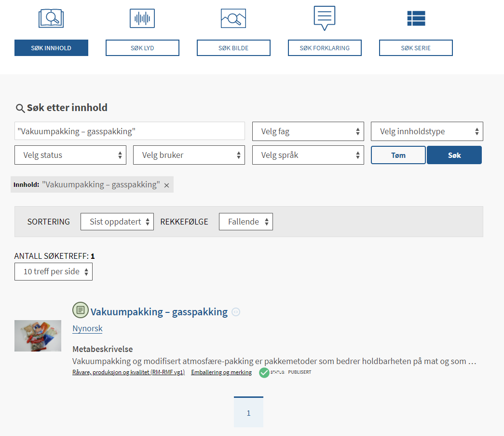504x436 pixels.
Task: Open the SØK INNHOLD tab
Action: coord(51,48)
